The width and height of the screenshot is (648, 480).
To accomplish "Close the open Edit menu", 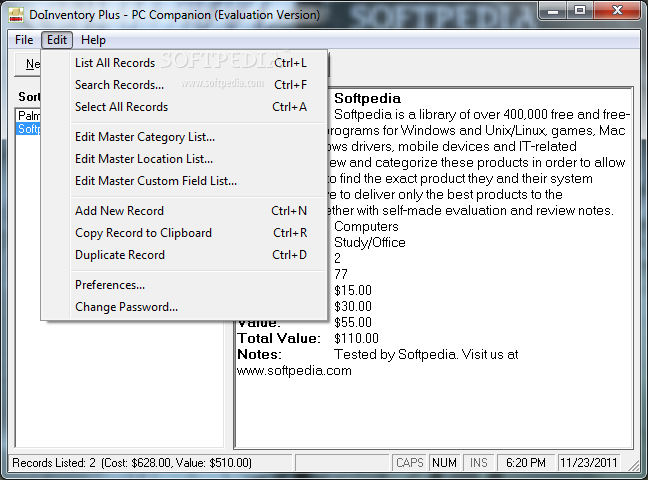I will (x=57, y=40).
